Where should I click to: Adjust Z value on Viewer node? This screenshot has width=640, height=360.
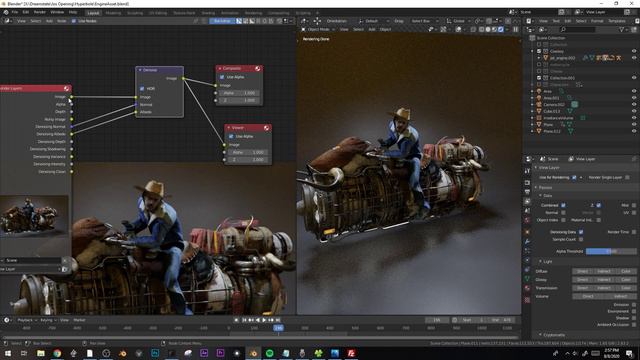click(x=248, y=160)
